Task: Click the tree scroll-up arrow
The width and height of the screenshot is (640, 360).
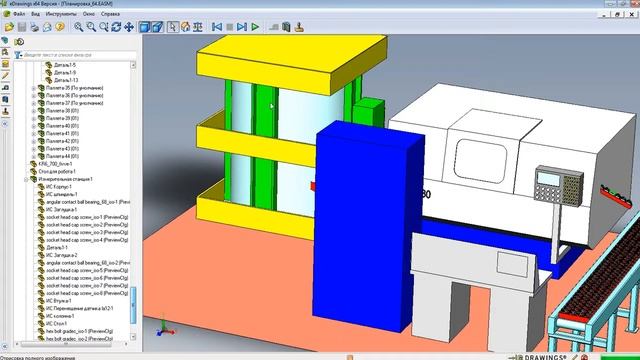Action: tap(133, 65)
